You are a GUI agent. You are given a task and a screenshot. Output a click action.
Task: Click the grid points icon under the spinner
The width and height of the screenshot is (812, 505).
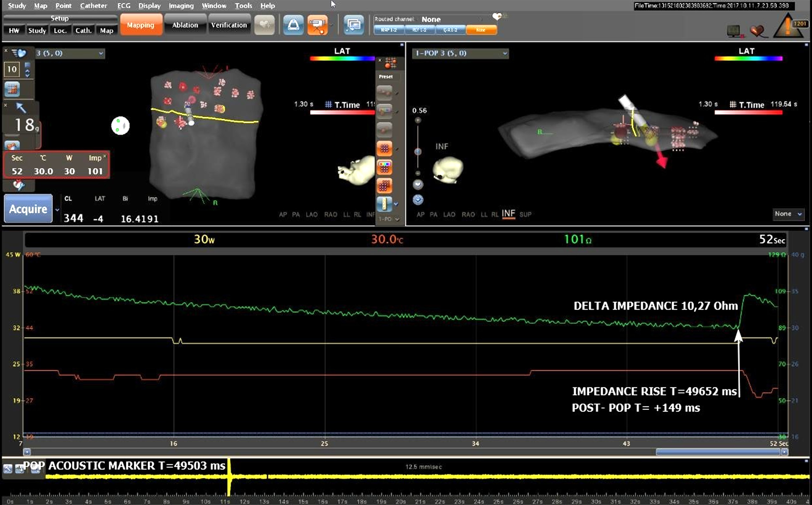[x=12, y=89]
